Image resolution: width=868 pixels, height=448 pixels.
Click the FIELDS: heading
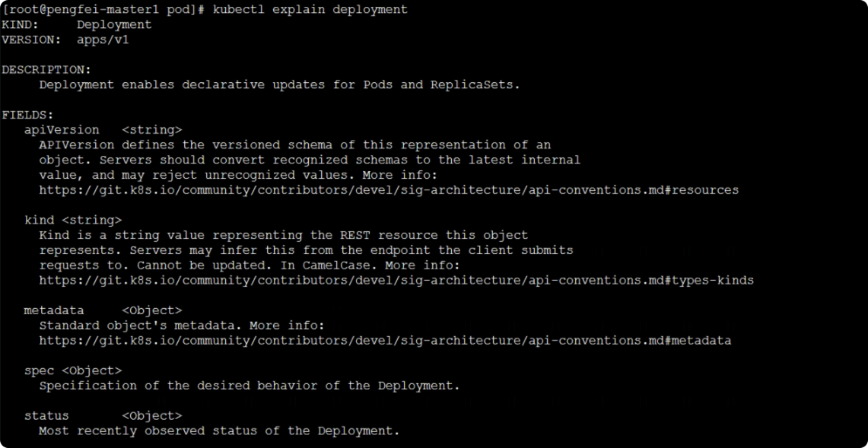pyautogui.click(x=27, y=115)
